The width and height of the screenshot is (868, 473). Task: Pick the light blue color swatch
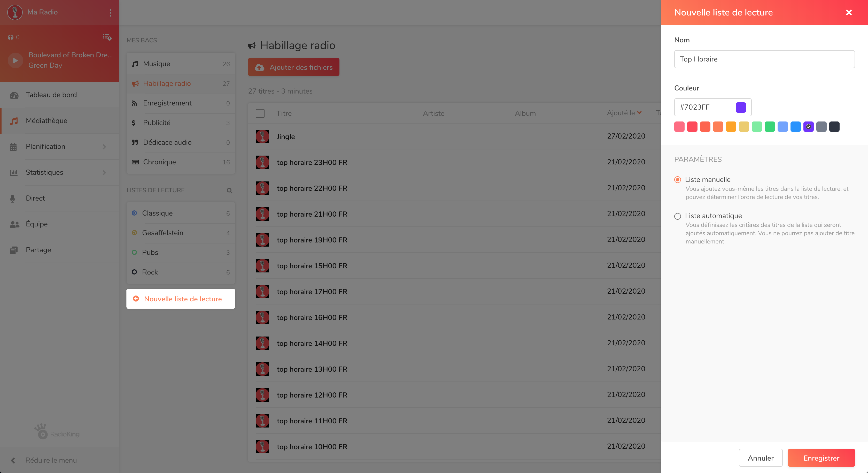783,127
